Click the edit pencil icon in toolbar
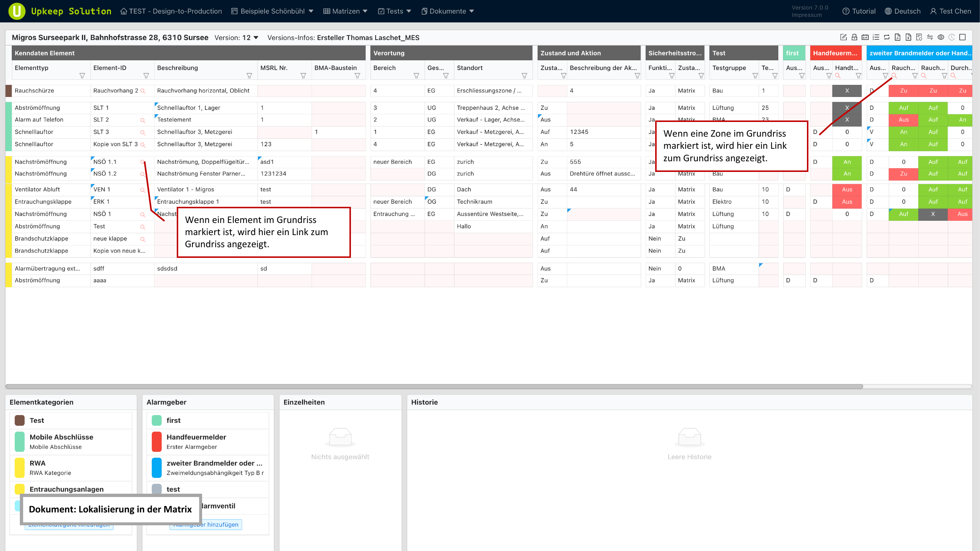This screenshot has height=551, width=980. point(843,37)
